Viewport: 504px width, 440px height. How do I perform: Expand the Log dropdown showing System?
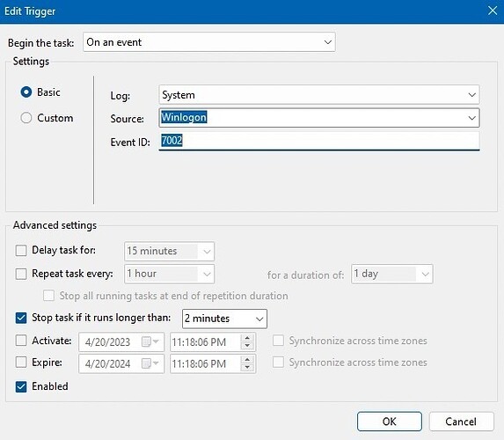click(x=319, y=94)
